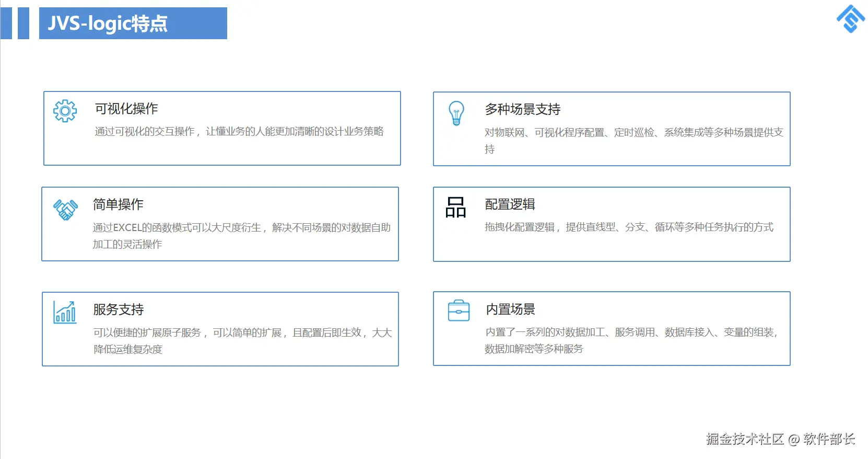This screenshot has width=868, height=459.
Task: Click the block-structure icon beside 配置逻辑
Action: click(455, 208)
